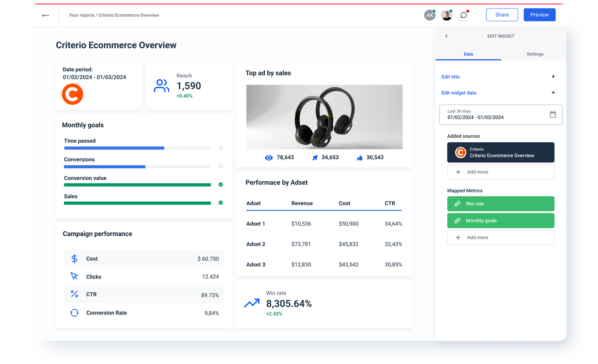Select the Data tab

click(469, 54)
